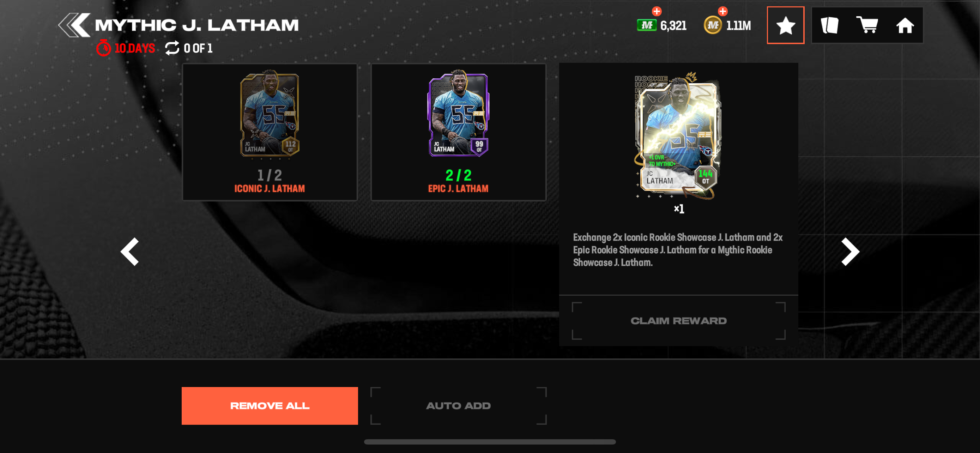View the Mythic 144 OVR reward card
Screen dimensions: 980x453
[x=678, y=135]
